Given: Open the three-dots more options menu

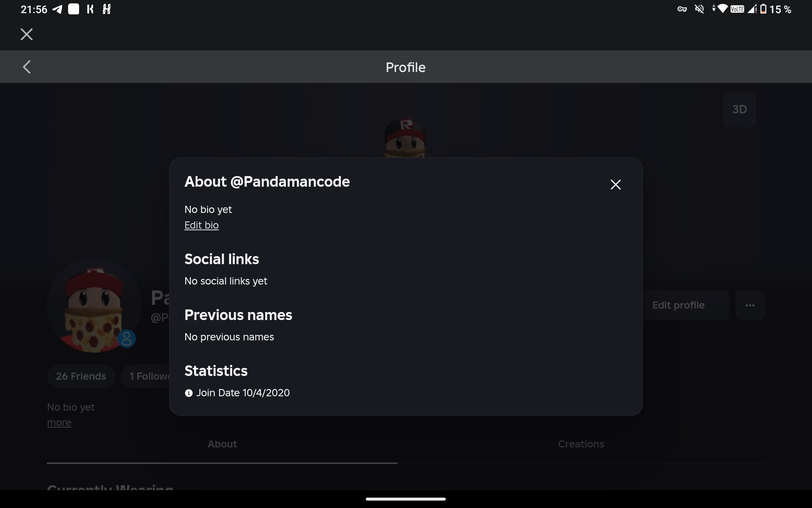Looking at the screenshot, I should (750, 305).
